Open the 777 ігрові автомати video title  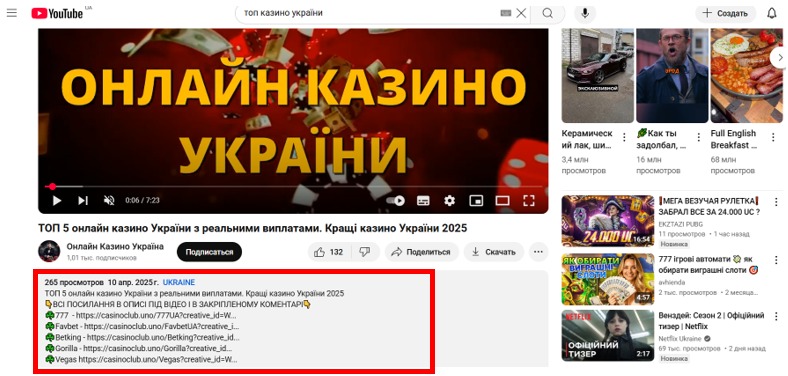709,264
